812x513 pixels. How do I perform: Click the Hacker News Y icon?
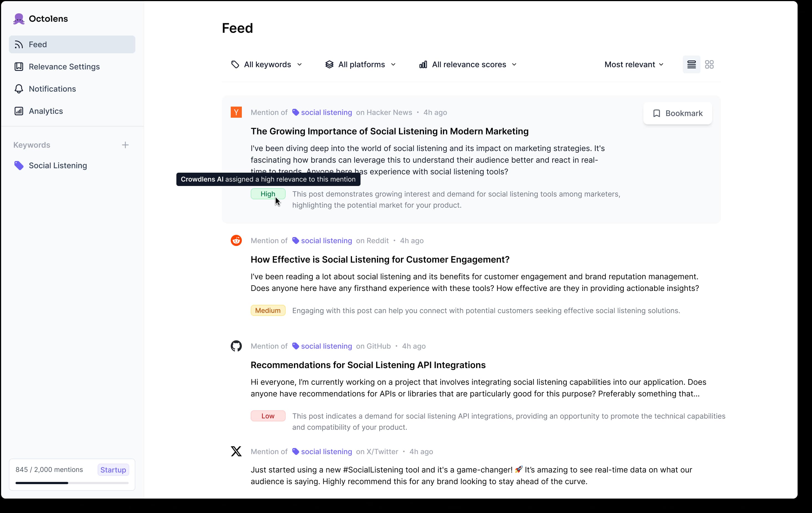[236, 112]
